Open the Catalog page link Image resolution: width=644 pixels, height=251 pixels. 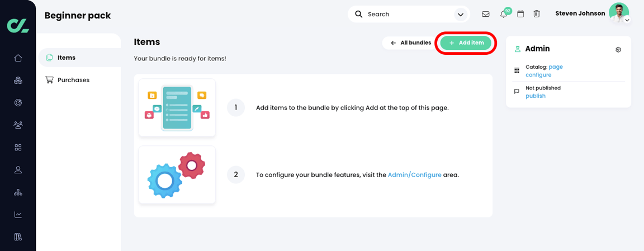coord(556,67)
